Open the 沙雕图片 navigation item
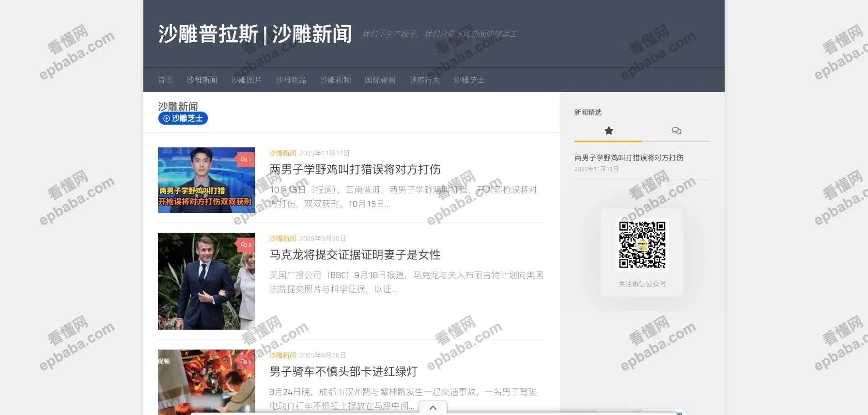 pos(247,80)
